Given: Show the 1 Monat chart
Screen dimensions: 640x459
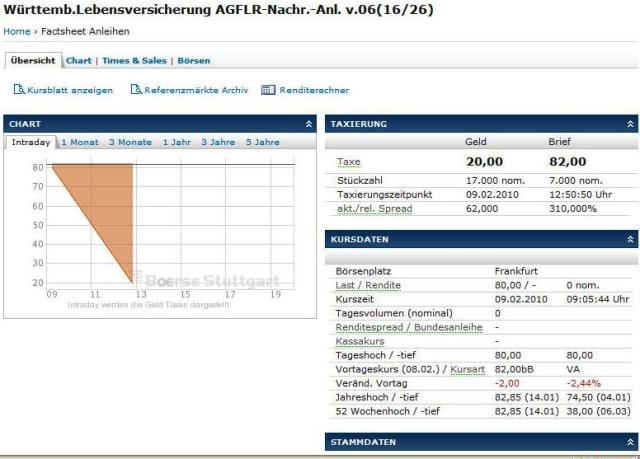Looking at the screenshot, I should (80, 142).
